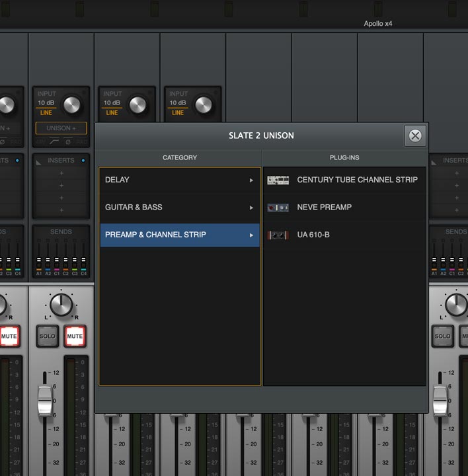Image resolution: width=468 pixels, height=476 pixels.
Task: Unmute the cut-off leftmost channel
Action: 9,336
